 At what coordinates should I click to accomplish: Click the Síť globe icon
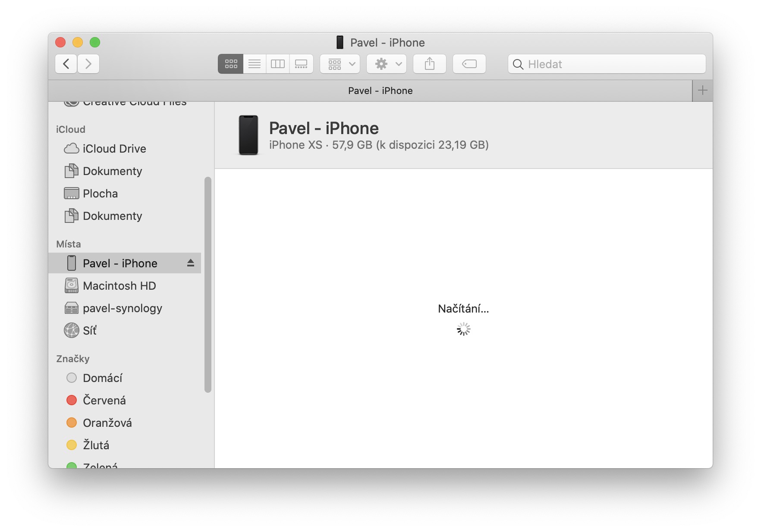point(72,331)
